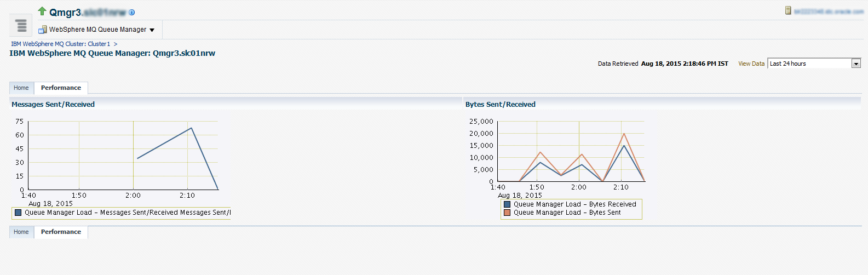Click the Messages Sent/Received legend color swatch
This screenshot has height=275, width=868.
(x=18, y=213)
